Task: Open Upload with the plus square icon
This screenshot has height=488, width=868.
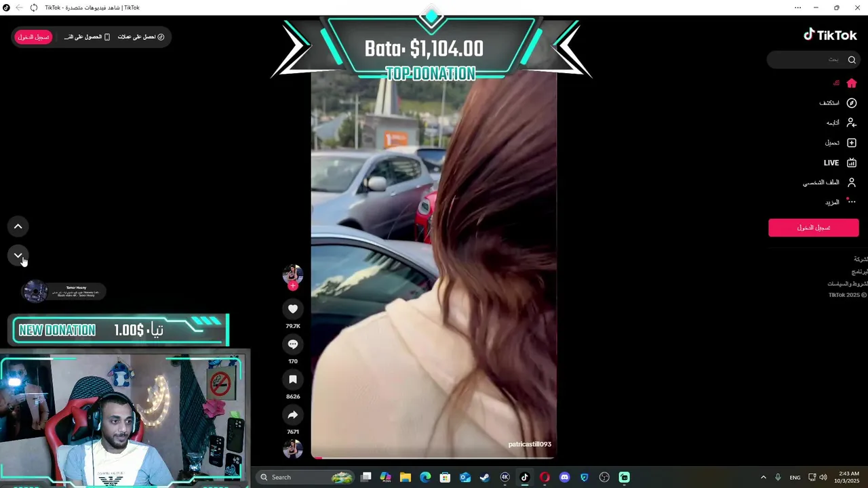Action: (x=852, y=143)
